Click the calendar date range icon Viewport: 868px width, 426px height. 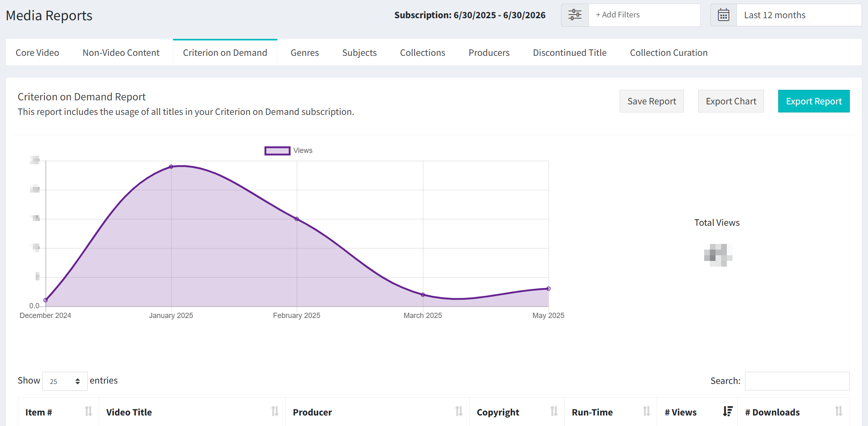pos(724,15)
